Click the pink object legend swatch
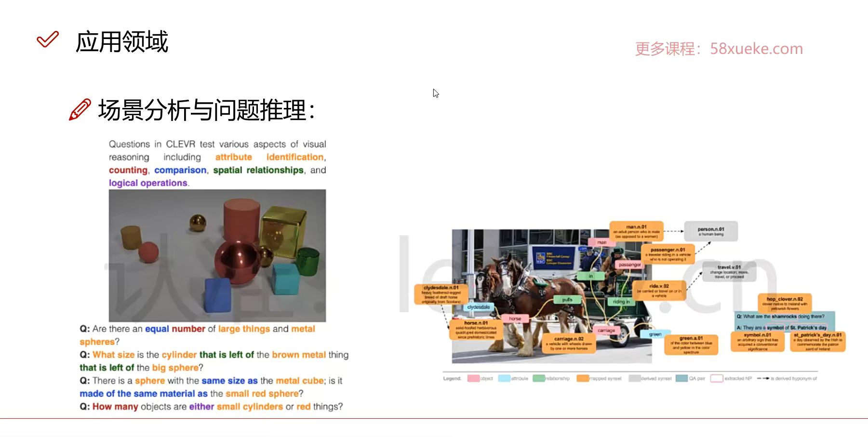 (473, 378)
